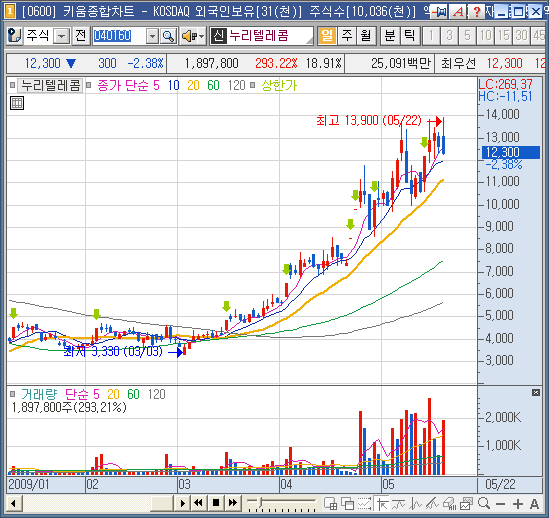This screenshot has width=549, height=518.
Task: Select the 주 (weekly) period tab
Action: (347, 36)
